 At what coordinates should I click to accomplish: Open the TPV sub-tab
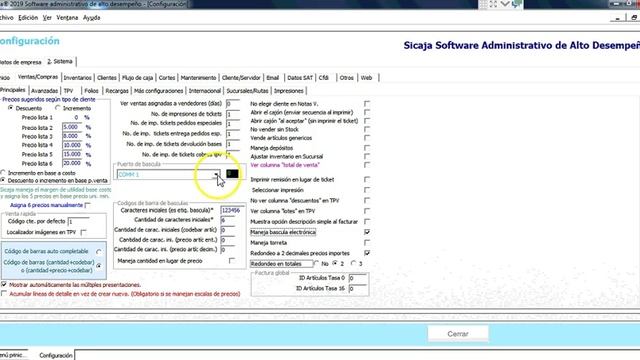pos(69,91)
